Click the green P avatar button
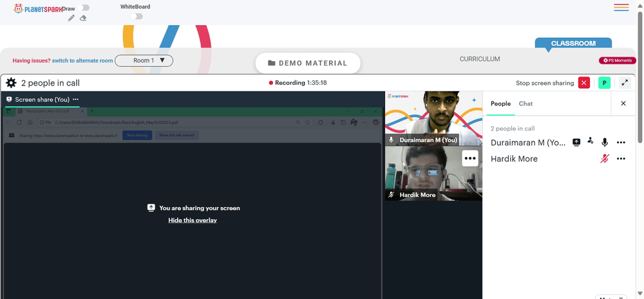 tap(604, 83)
